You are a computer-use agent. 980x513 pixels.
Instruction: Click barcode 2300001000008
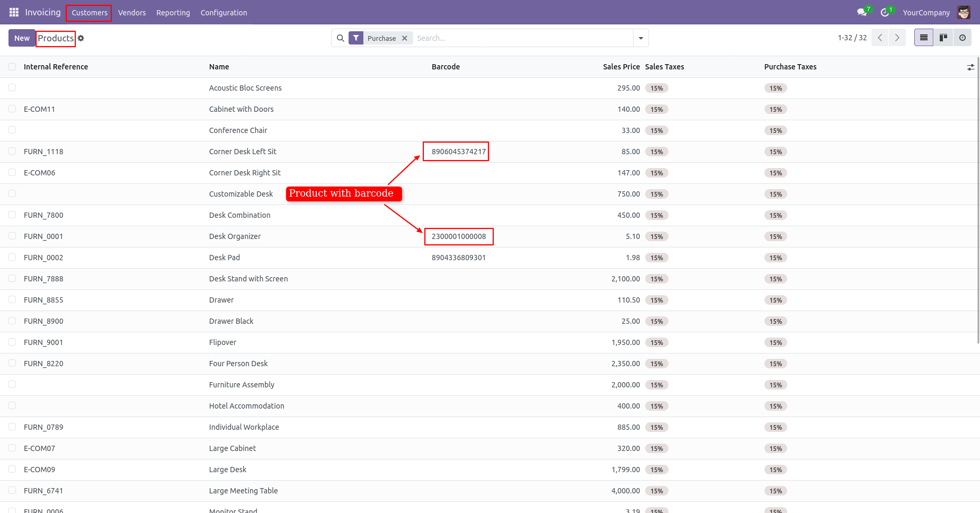(x=459, y=236)
